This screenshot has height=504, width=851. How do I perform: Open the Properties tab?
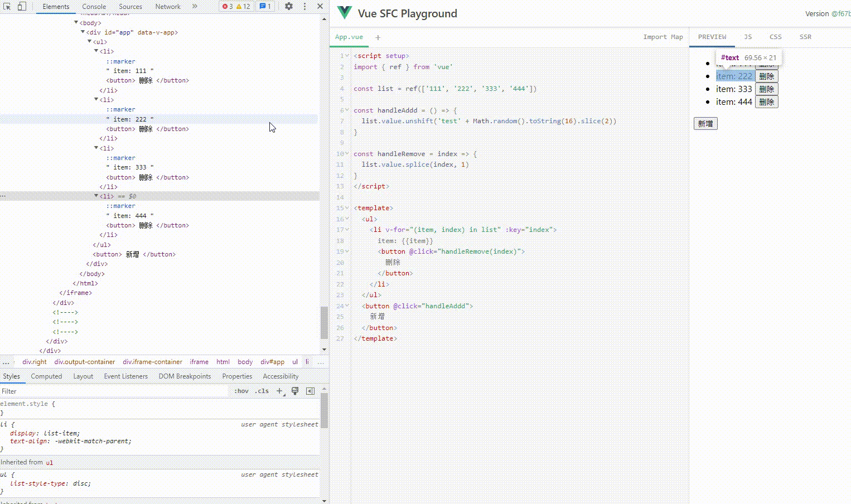pos(237,376)
